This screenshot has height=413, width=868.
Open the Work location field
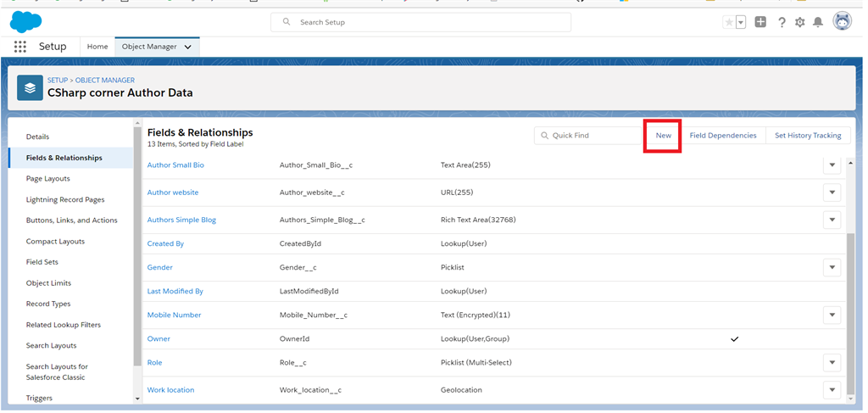pos(170,390)
